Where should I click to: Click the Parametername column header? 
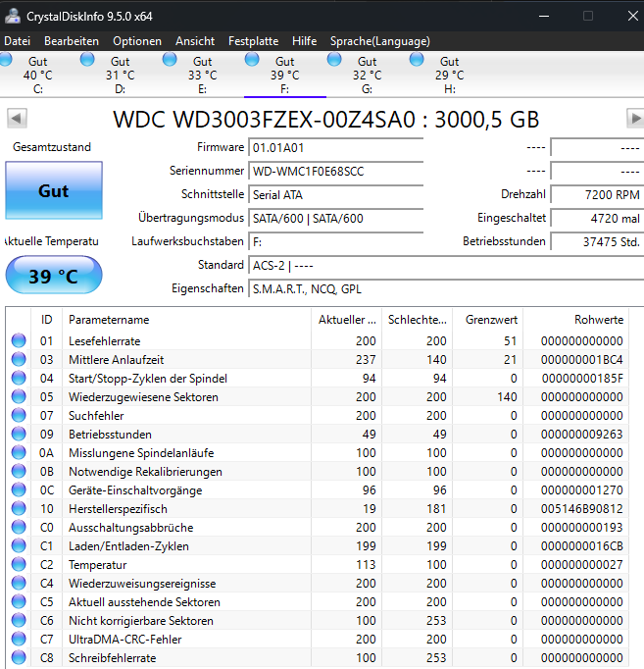pos(186,320)
